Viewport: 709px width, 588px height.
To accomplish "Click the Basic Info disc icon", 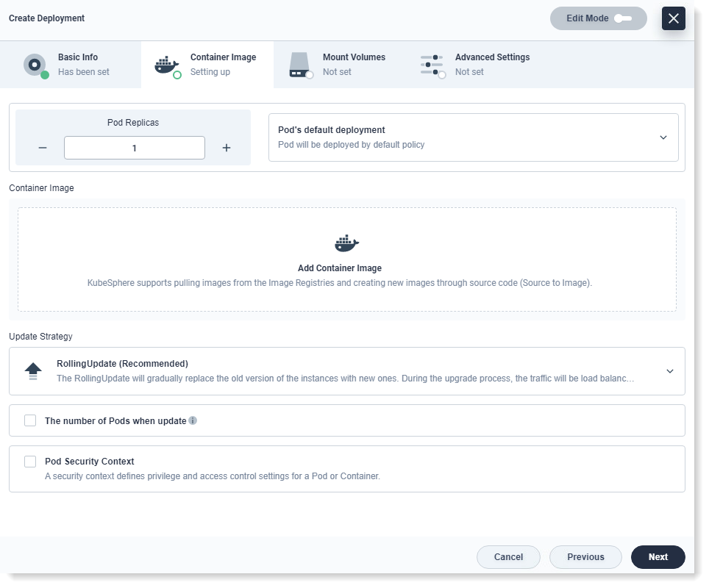I will click(x=35, y=65).
